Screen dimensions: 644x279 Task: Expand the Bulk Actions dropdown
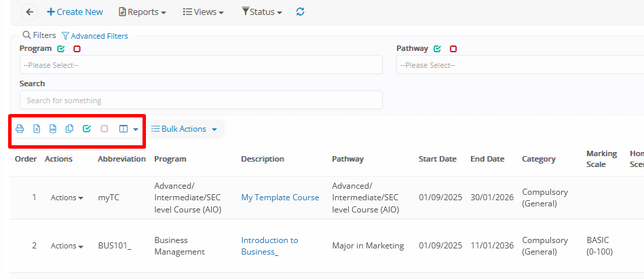pyautogui.click(x=184, y=129)
